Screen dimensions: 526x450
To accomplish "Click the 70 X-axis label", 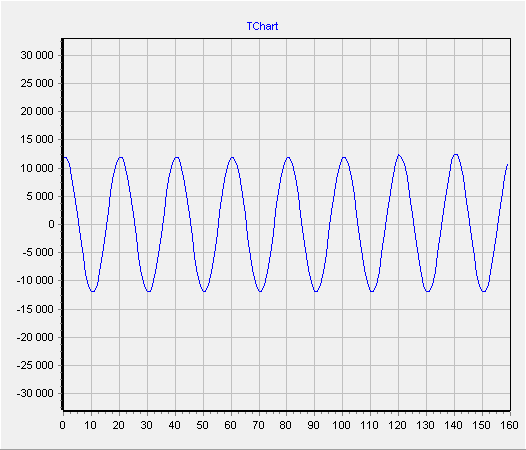I will (258, 426).
